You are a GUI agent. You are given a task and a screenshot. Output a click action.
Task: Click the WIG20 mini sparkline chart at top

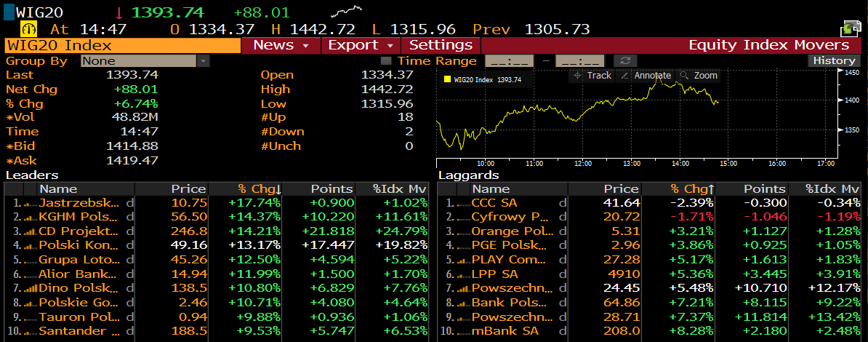click(x=347, y=11)
